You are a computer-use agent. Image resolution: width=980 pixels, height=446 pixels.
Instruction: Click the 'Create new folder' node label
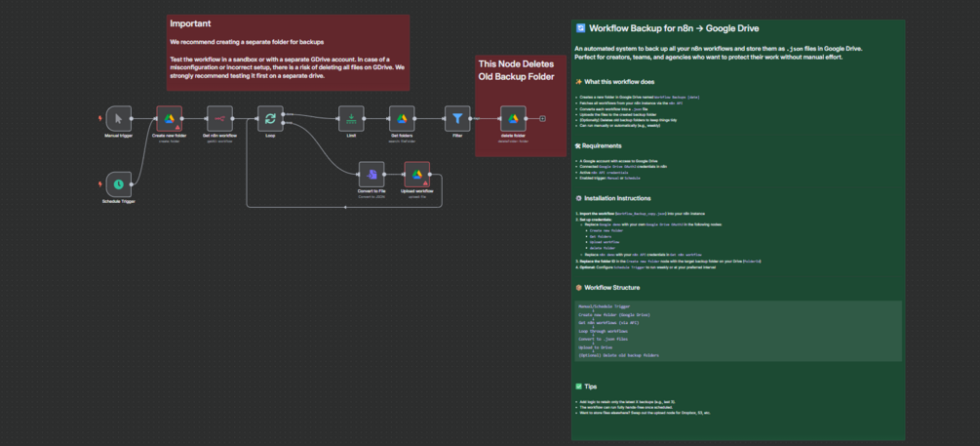coord(169,135)
